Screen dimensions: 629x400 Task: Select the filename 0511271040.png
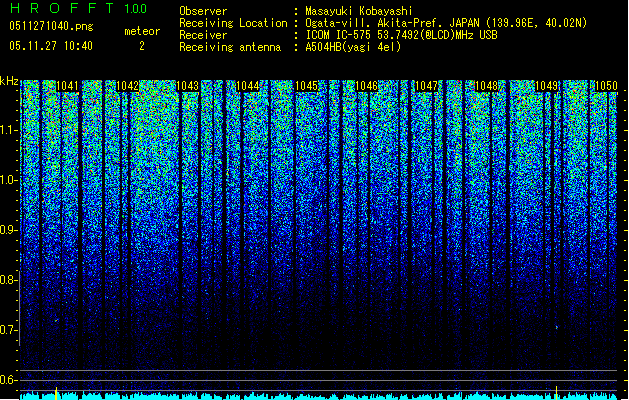(x=51, y=26)
